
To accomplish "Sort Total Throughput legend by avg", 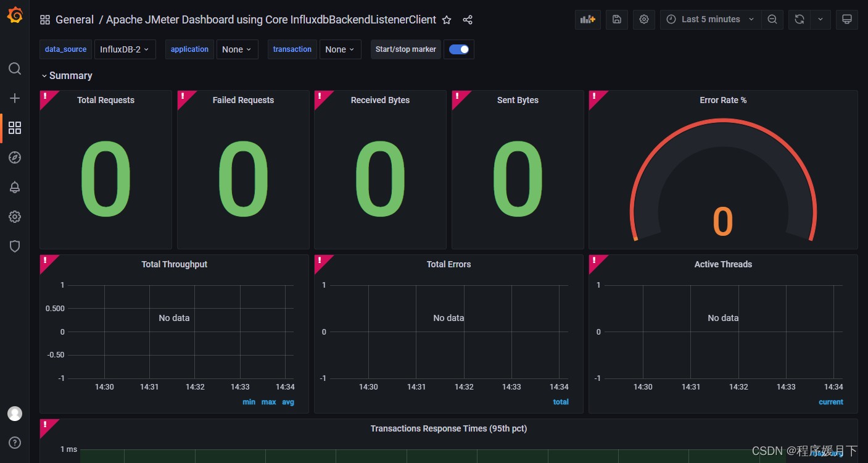I will [x=288, y=402].
